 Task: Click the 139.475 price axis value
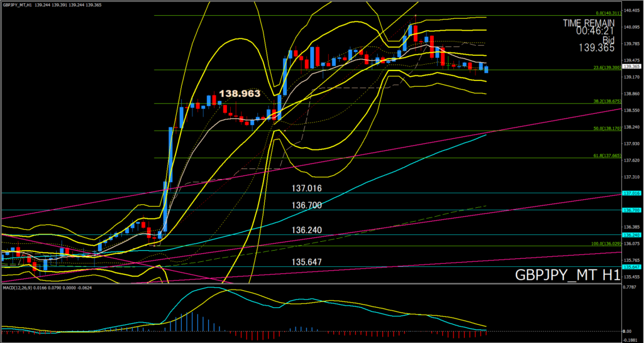pyautogui.click(x=633, y=60)
